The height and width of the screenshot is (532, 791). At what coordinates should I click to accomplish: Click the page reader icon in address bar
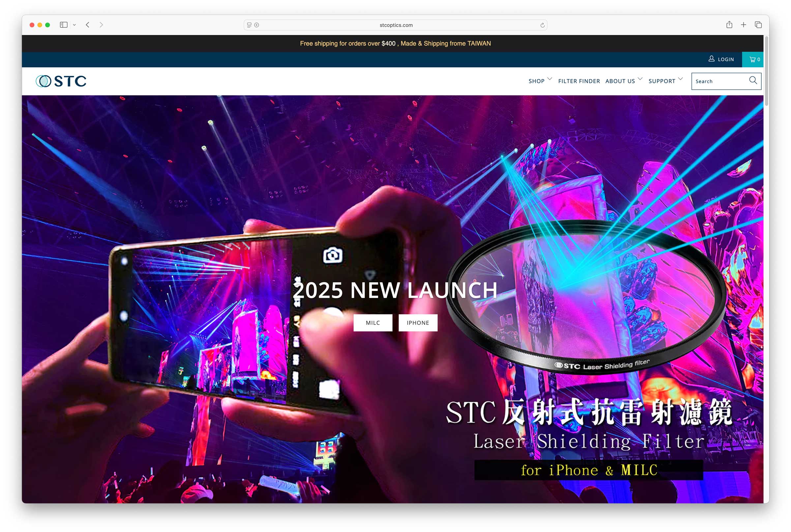249,25
